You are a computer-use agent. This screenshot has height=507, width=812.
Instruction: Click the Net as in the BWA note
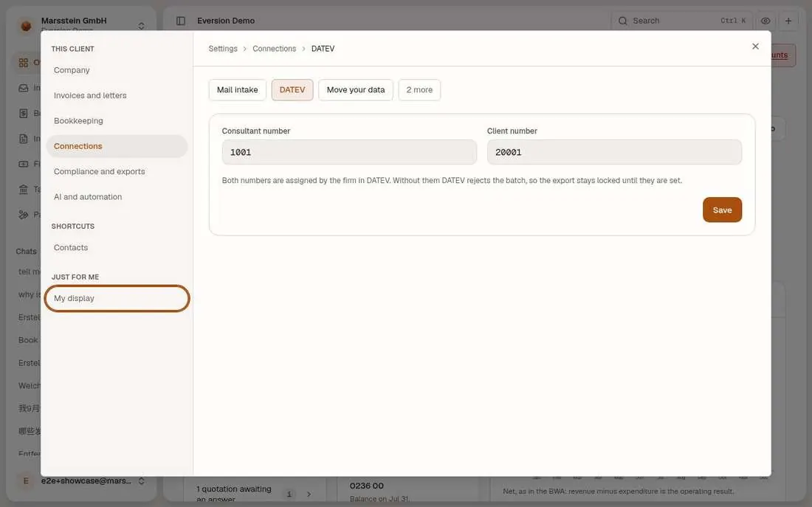(x=619, y=491)
